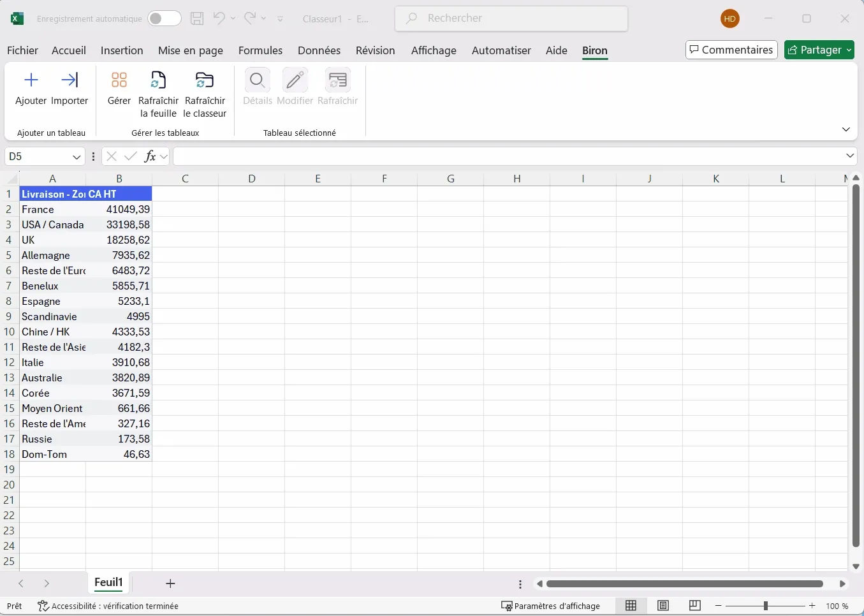Switch to Insertion tab
This screenshot has height=616, width=864.
[122, 50]
